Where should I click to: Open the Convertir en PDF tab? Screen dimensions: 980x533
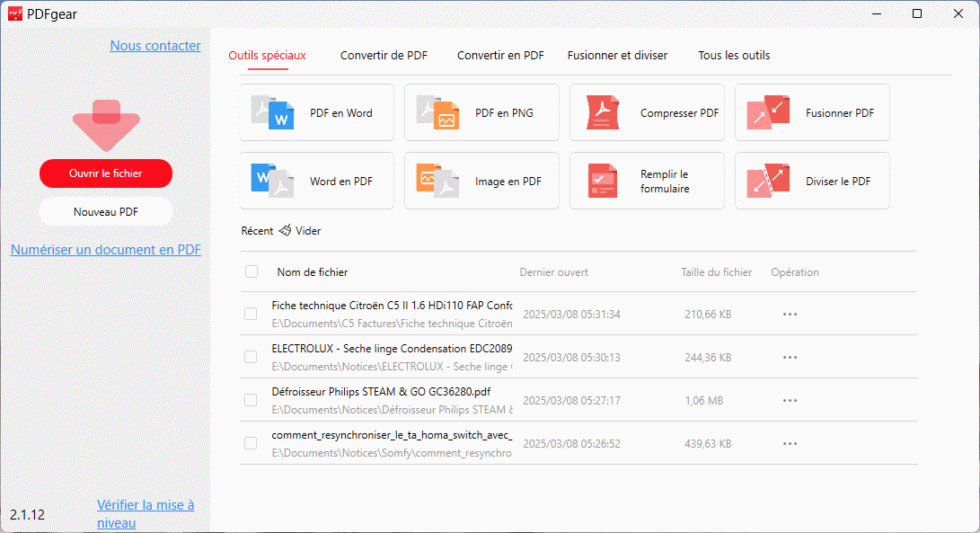click(x=500, y=55)
